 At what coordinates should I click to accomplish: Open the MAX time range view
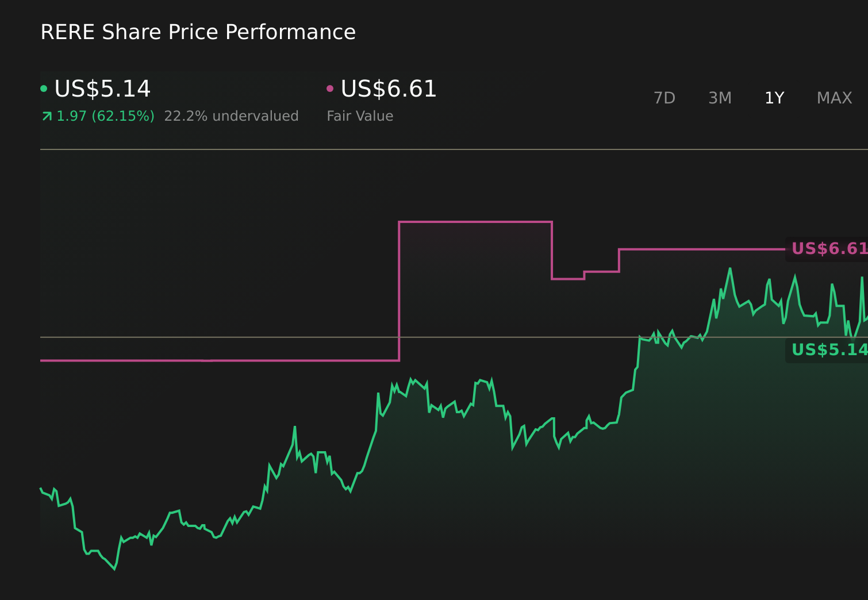(x=834, y=98)
